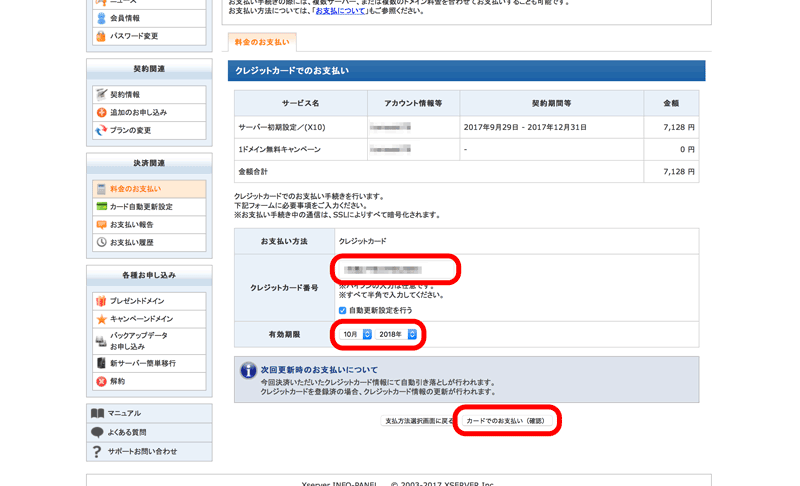Click the 1ドメイン無料キャンペーン table cell

click(x=301, y=149)
